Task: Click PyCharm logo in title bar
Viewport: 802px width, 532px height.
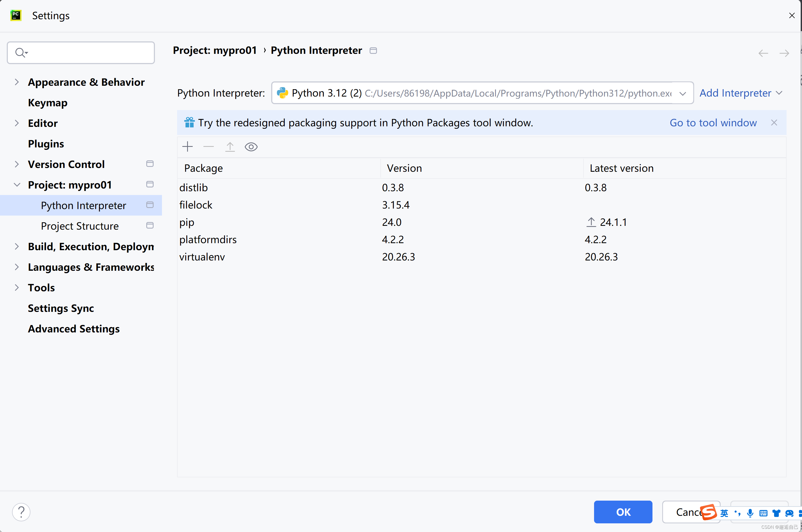Action: coord(16,15)
